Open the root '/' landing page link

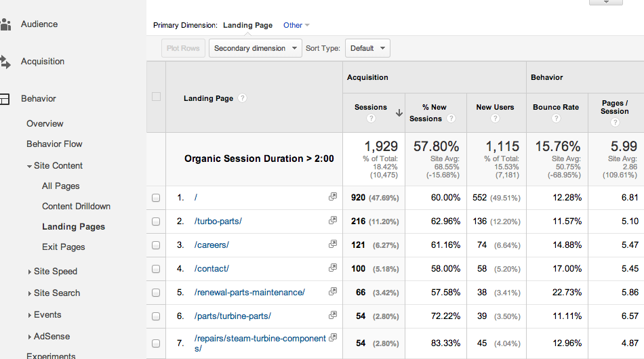(196, 198)
